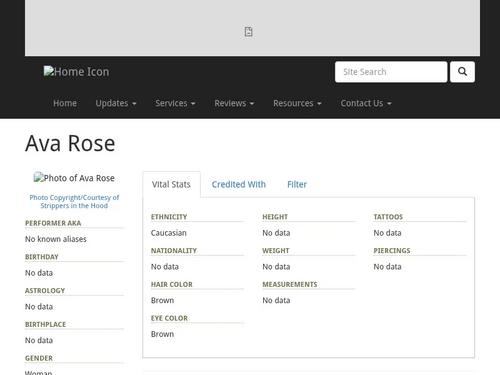Open the Updates dropdown menu
This screenshot has width=500, height=375.
tap(116, 103)
